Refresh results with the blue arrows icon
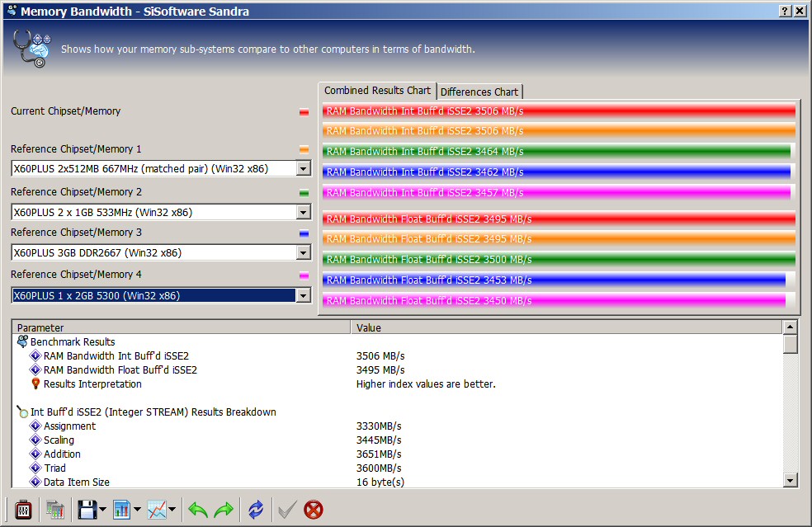This screenshot has width=812, height=527. pos(256,510)
